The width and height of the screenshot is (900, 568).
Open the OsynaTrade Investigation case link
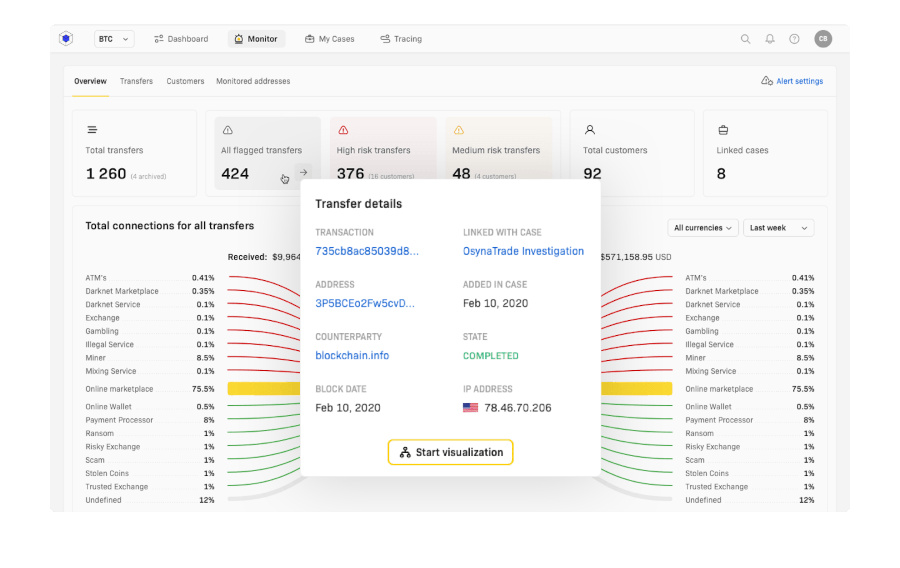(x=523, y=251)
